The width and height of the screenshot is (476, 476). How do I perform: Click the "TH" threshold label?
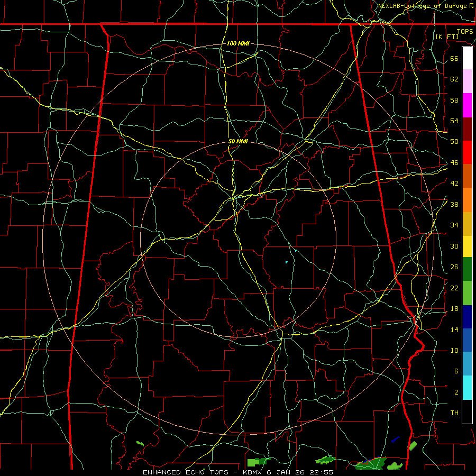454,413
